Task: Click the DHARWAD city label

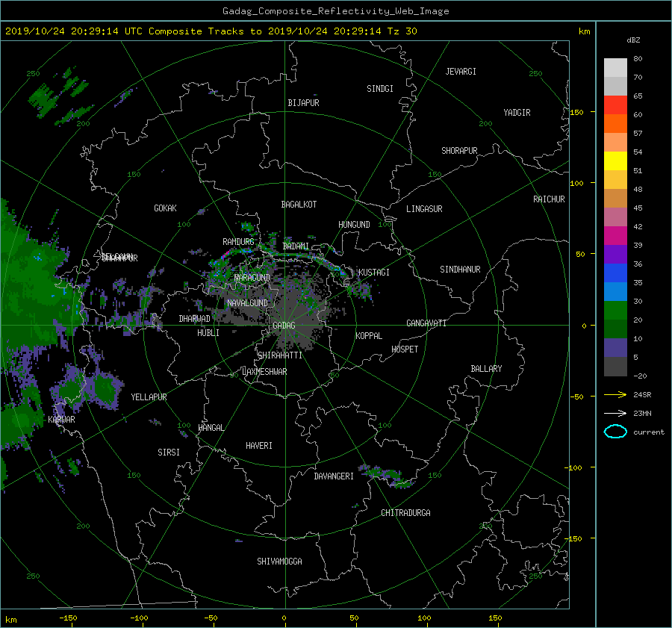Action: 194,319
